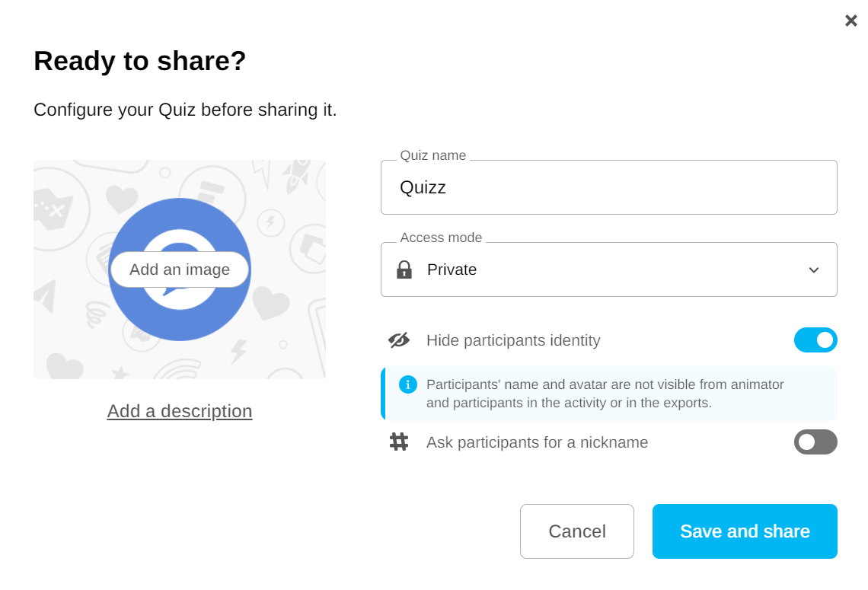Open the Add a description link
The height and width of the screenshot is (590, 868).
180,411
